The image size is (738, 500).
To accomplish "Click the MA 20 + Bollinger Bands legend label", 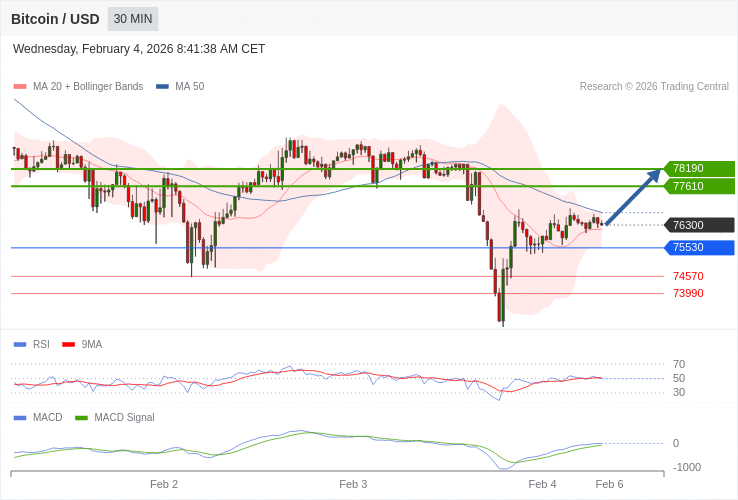I will tap(88, 87).
